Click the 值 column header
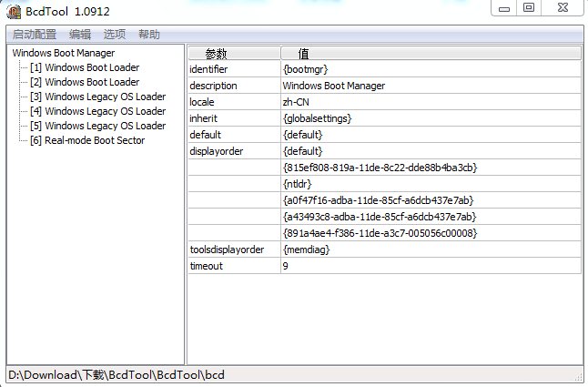The height and width of the screenshot is (387, 588). pos(431,53)
